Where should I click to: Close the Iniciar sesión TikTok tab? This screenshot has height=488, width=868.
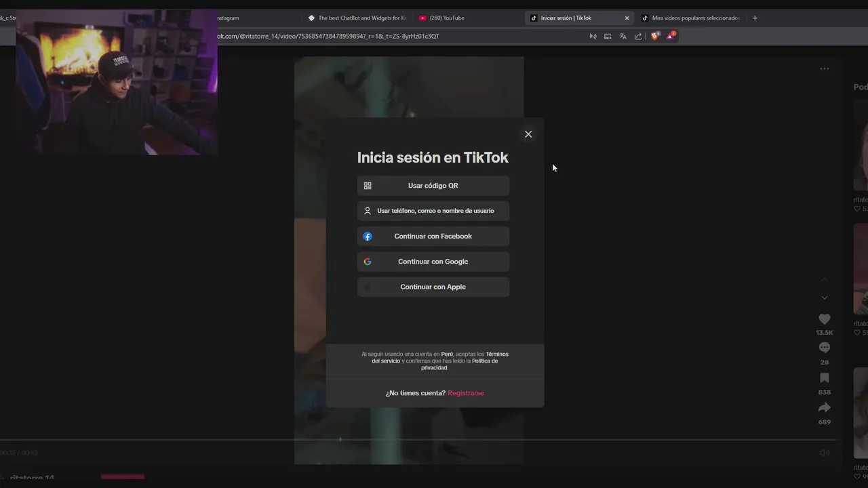pos(627,18)
